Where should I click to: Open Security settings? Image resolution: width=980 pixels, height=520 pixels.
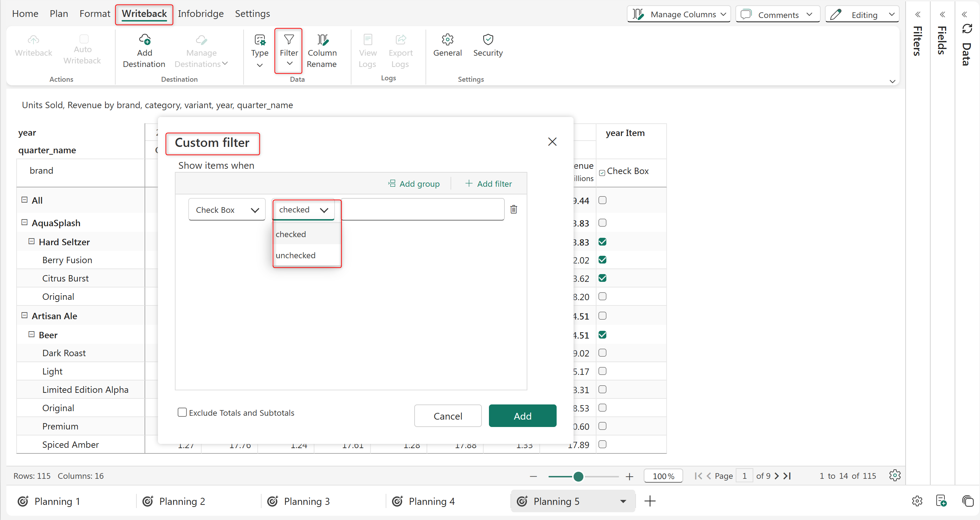click(487, 45)
